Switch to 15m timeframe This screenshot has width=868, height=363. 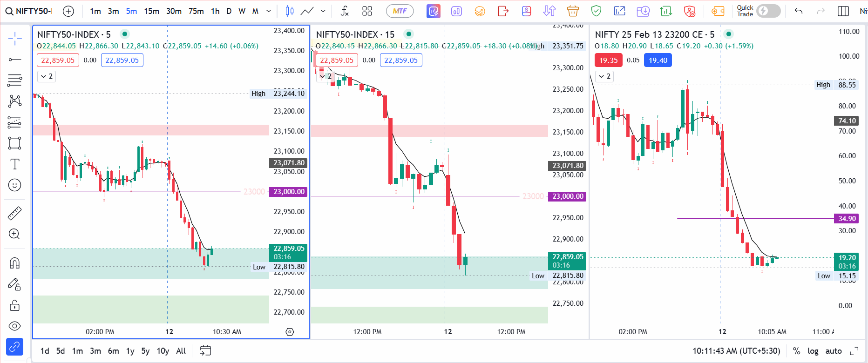pyautogui.click(x=151, y=11)
